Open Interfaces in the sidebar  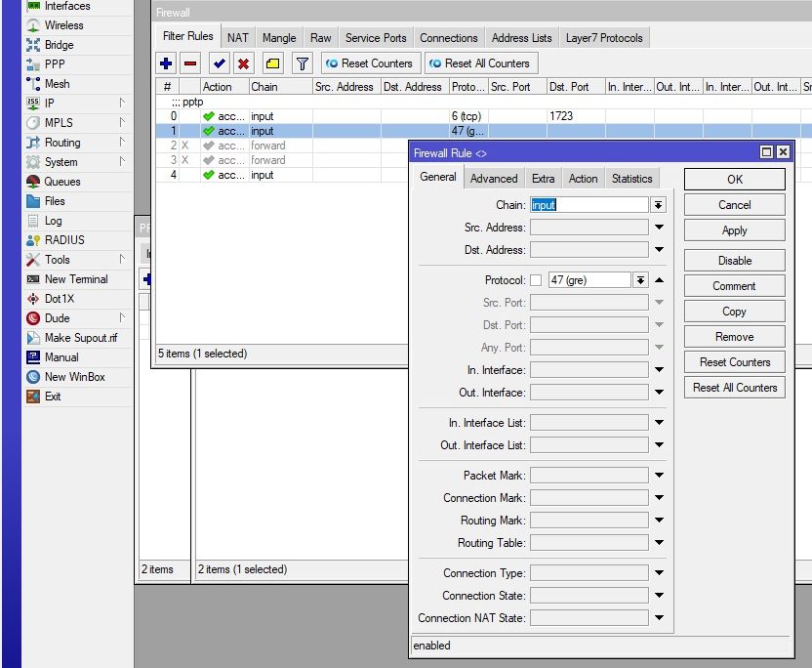pos(67,6)
